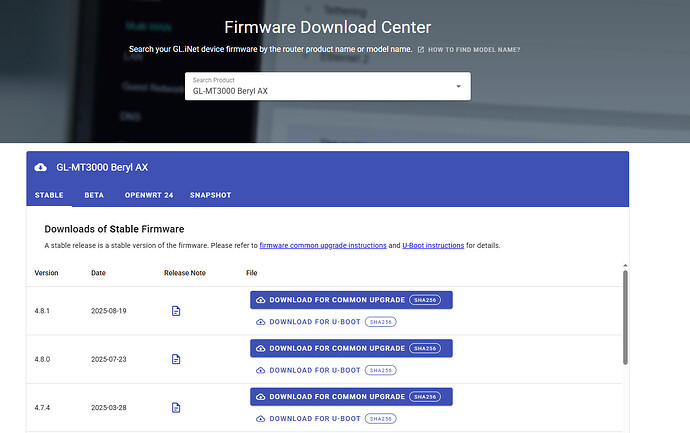Open release note icon for version 4.8.0
This screenshot has width=690, height=433.
click(176, 359)
